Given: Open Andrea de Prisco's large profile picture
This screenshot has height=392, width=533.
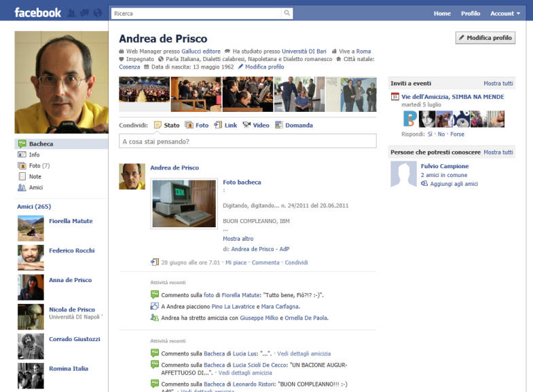Looking at the screenshot, I should click(62, 82).
